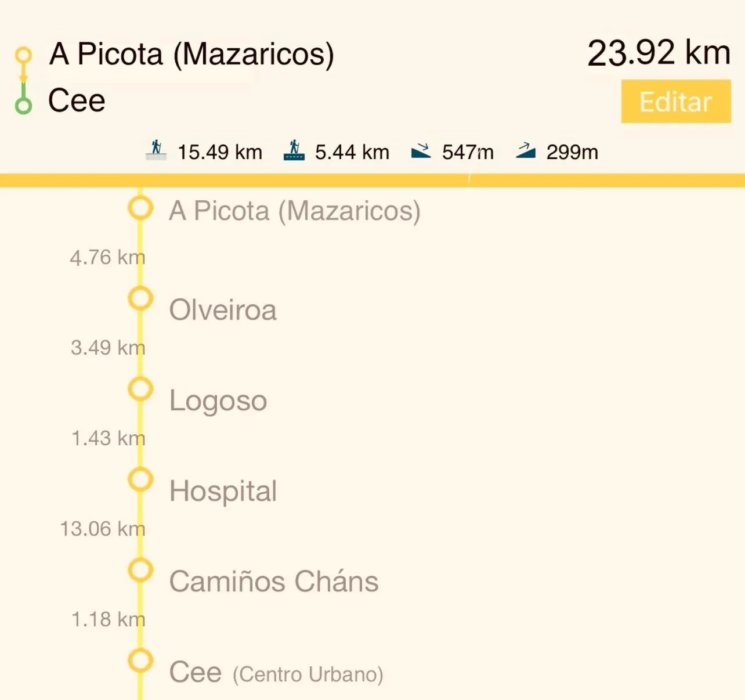
Task: Click the circle marker for Hospital stop
Action: (140, 479)
